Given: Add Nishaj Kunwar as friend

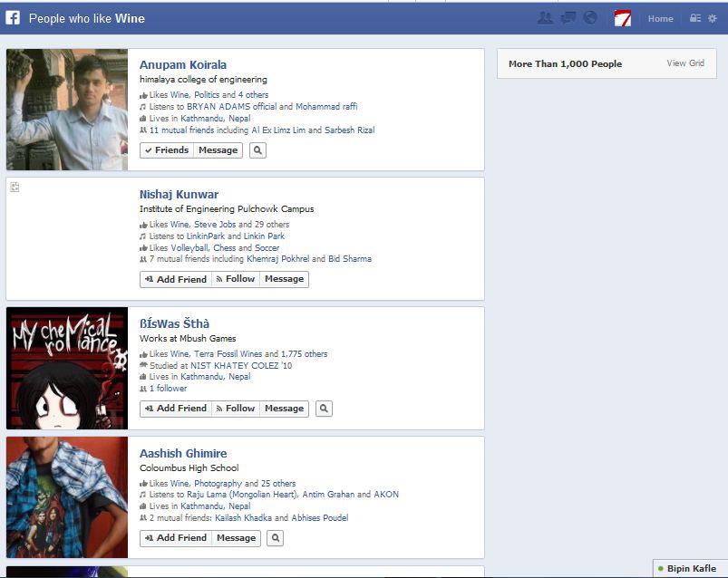Looking at the screenshot, I should tap(176, 279).
